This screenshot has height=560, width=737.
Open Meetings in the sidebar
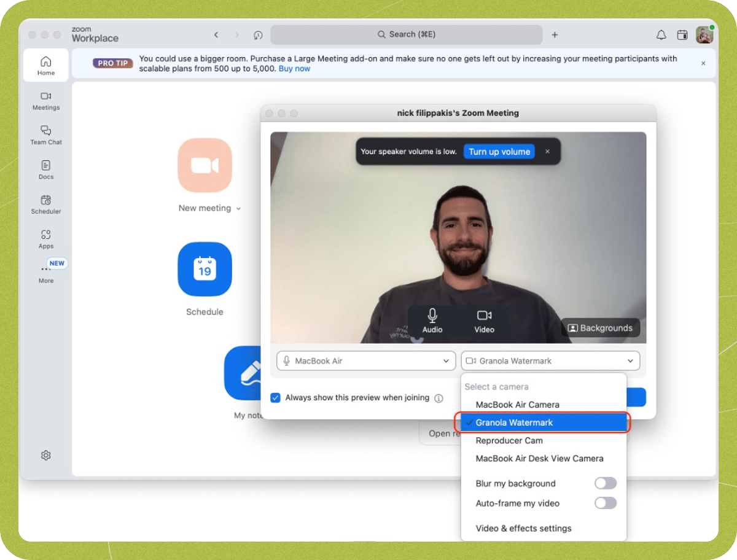point(46,101)
